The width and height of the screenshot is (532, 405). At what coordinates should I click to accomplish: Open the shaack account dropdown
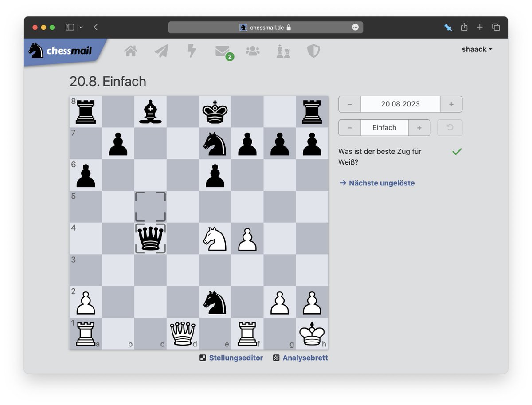(x=477, y=49)
